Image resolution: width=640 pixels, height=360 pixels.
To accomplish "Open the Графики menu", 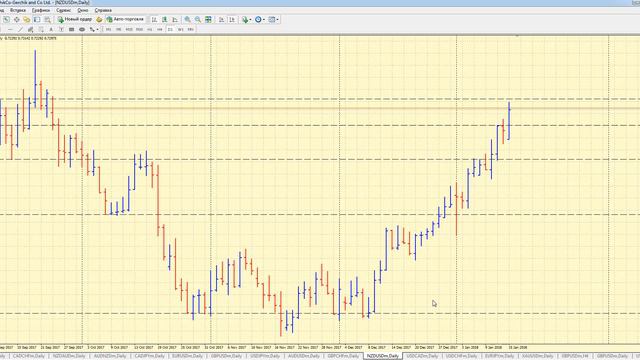I will click(x=41, y=10).
